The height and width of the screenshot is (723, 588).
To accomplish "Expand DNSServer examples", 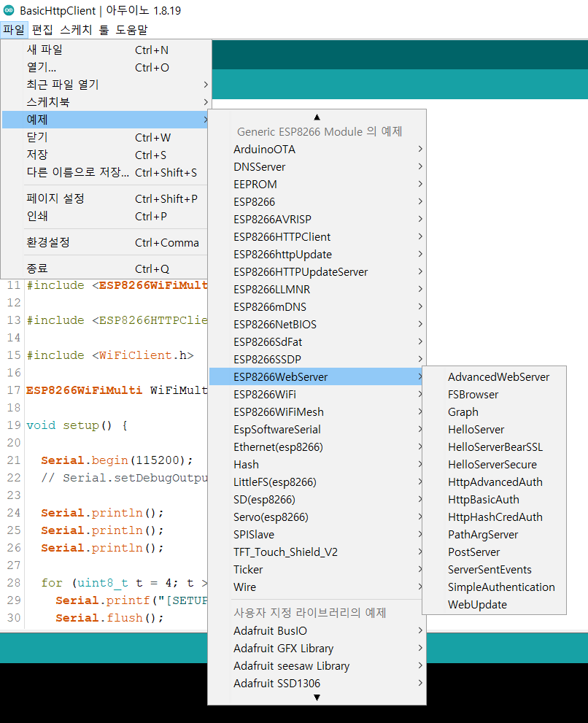I will (x=317, y=167).
